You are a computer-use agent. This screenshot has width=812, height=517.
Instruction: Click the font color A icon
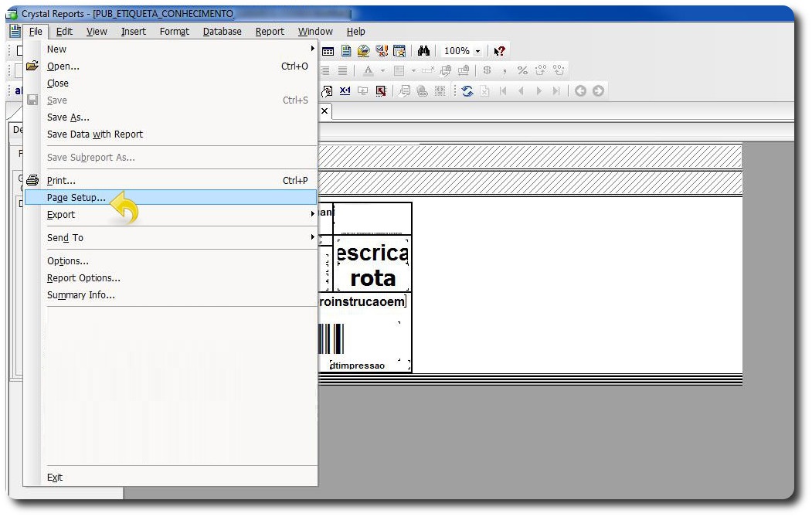(369, 70)
